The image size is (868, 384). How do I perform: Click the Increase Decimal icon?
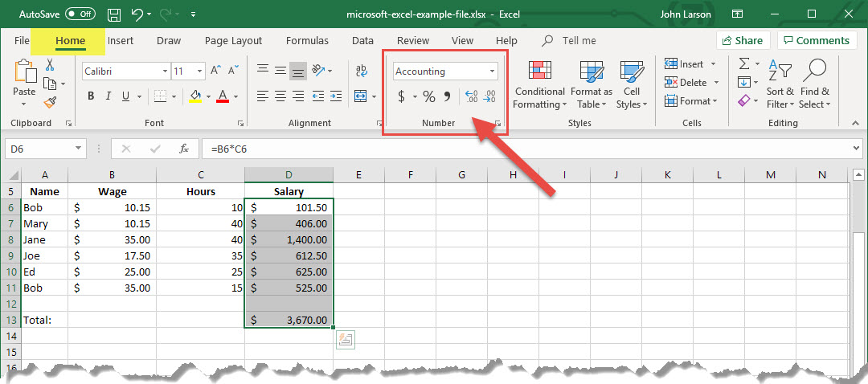coord(472,97)
